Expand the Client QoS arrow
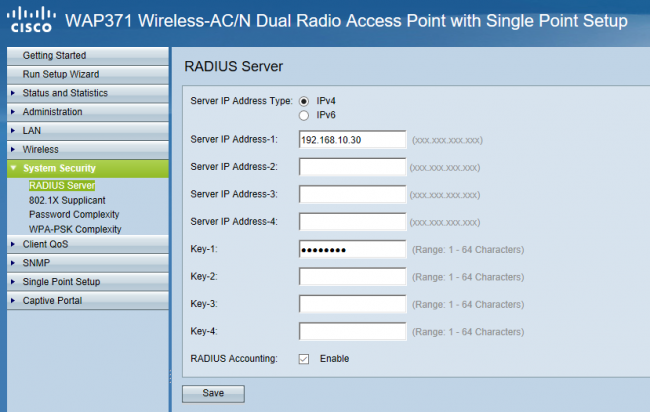The image size is (650, 412). [13, 244]
